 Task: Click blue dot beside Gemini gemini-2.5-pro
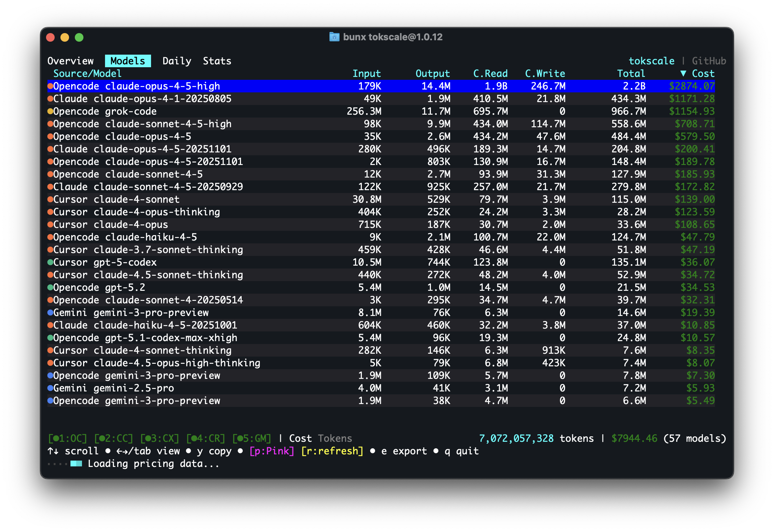pos(50,388)
